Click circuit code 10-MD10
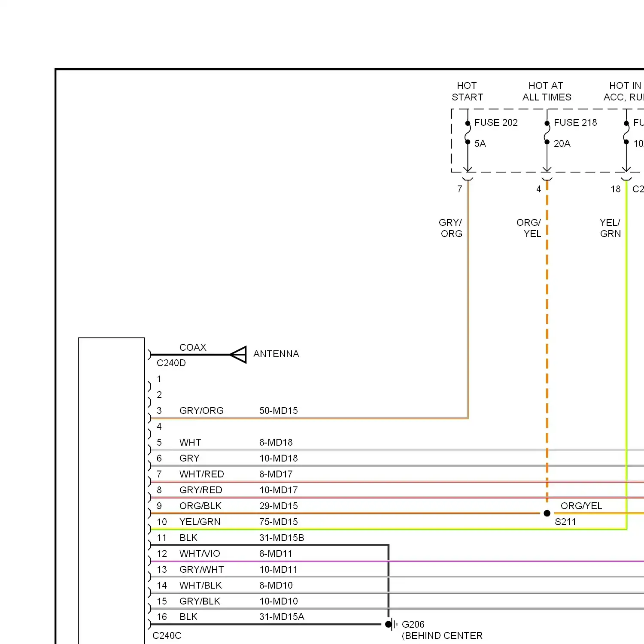Screen dimensions: 644x644 coord(279,601)
